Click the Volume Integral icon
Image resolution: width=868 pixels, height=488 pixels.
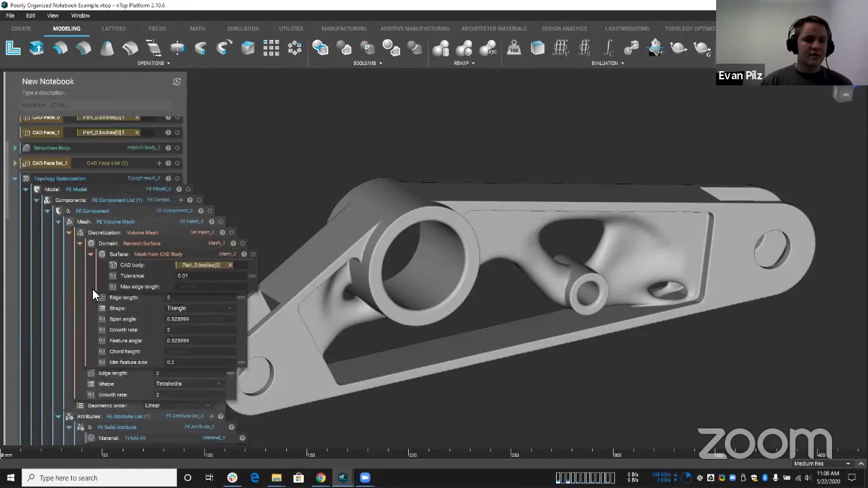561,48
